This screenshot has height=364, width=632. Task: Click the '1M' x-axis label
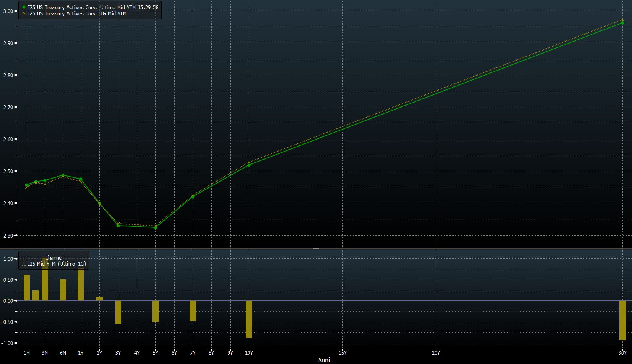tap(27, 353)
